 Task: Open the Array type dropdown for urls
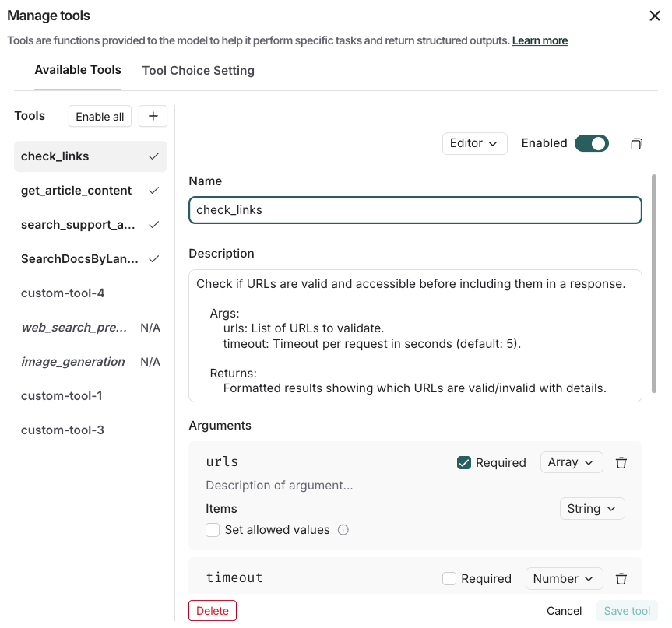[572, 462]
